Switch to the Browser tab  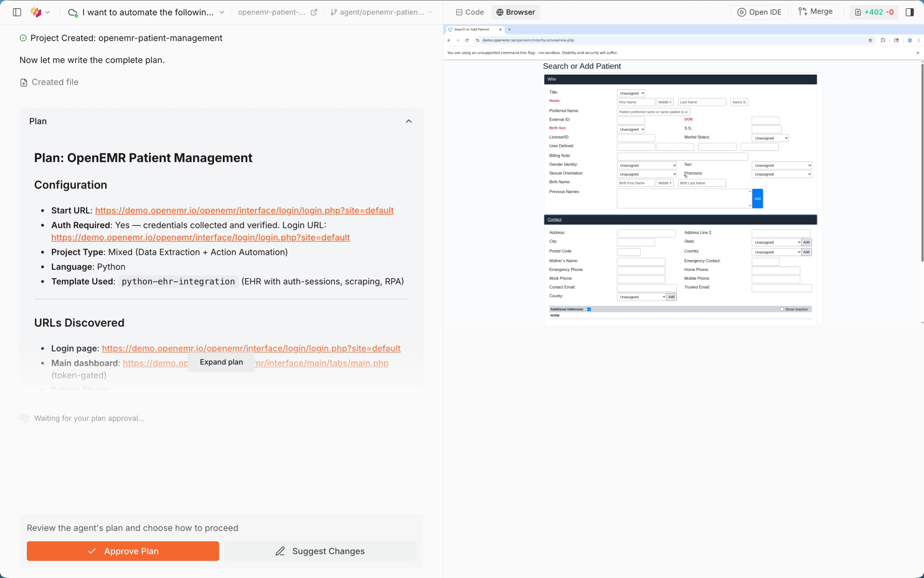tap(515, 12)
